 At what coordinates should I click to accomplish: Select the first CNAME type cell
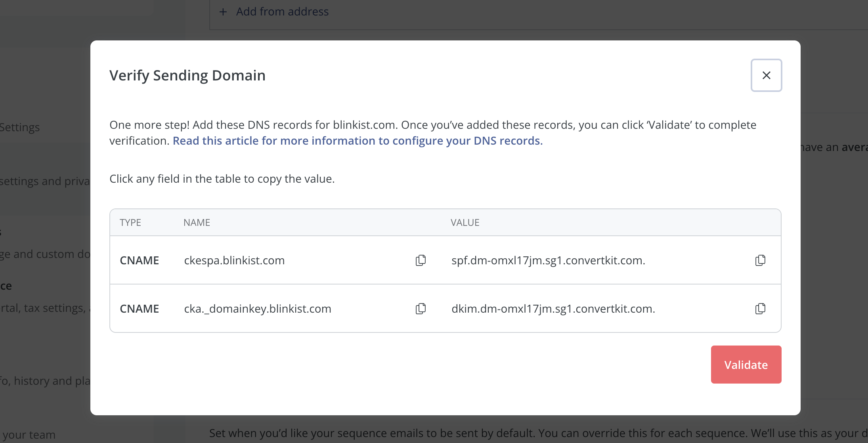pyautogui.click(x=140, y=260)
